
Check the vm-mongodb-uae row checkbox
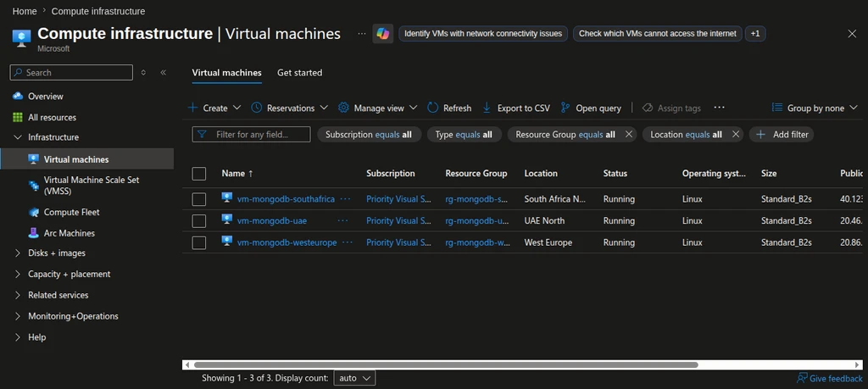pos(198,221)
